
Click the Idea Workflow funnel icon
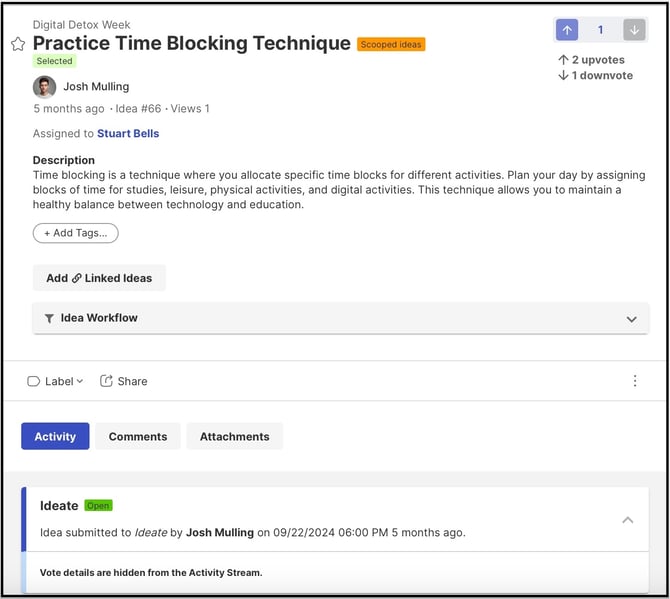point(49,318)
